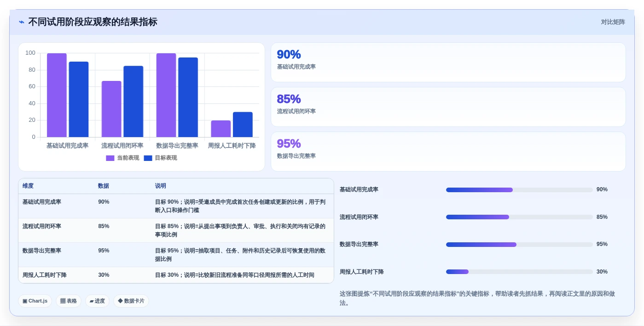This screenshot has height=326, width=644.
Task: Click the 表格 tag chip
Action: (69, 301)
